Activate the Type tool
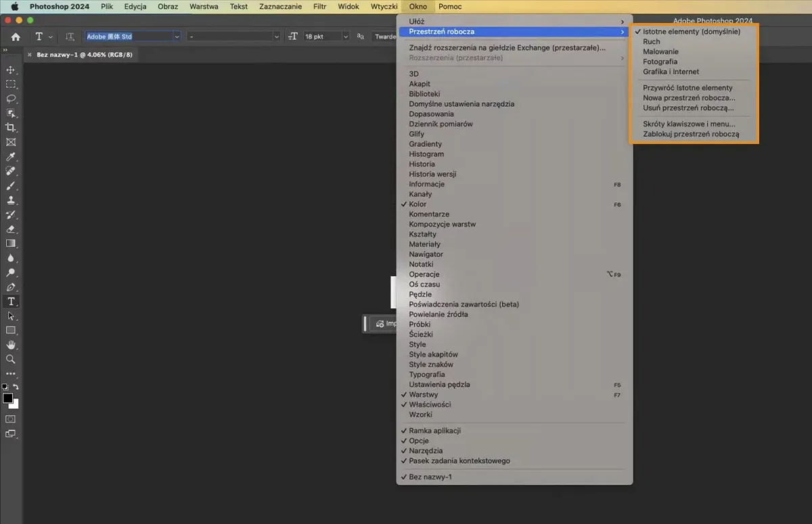This screenshot has height=524, width=812. [11, 302]
